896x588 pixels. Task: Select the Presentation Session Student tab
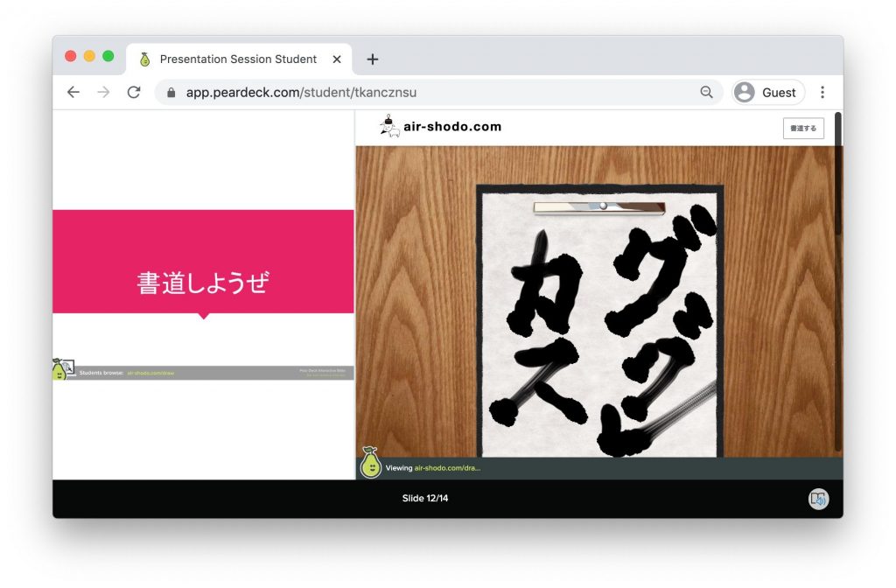237,59
